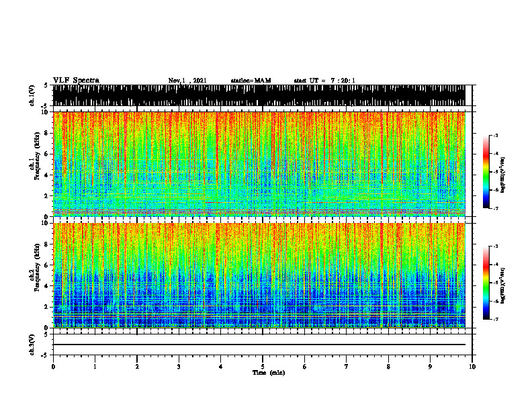Click time axis tick label '9'
This screenshot has width=532, height=411.
430,367
